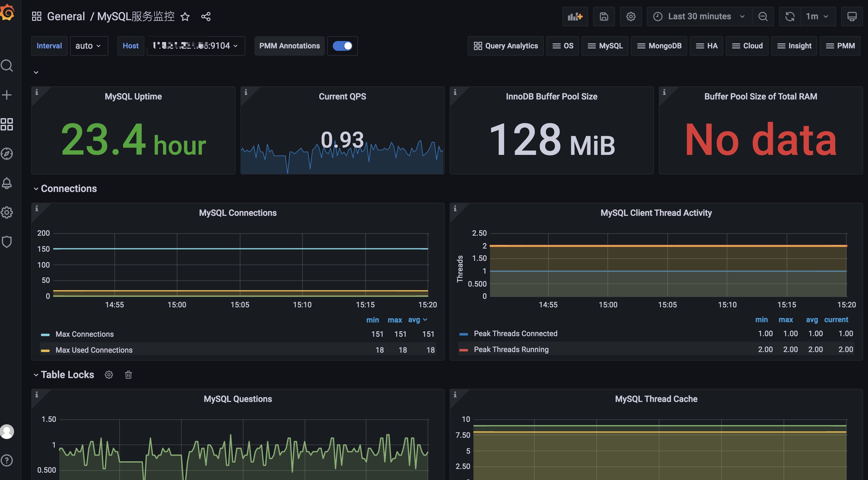Image resolution: width=868 pixels, height=480 pixels.
Task: Show info for MySQL Uptime panel
Action: [x=37, y=92]
